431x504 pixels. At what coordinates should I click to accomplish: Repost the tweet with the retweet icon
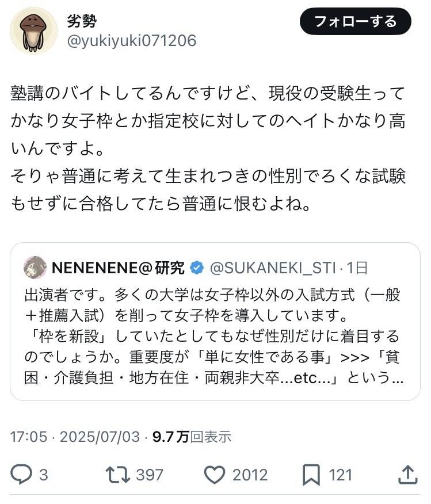[117, 474]
